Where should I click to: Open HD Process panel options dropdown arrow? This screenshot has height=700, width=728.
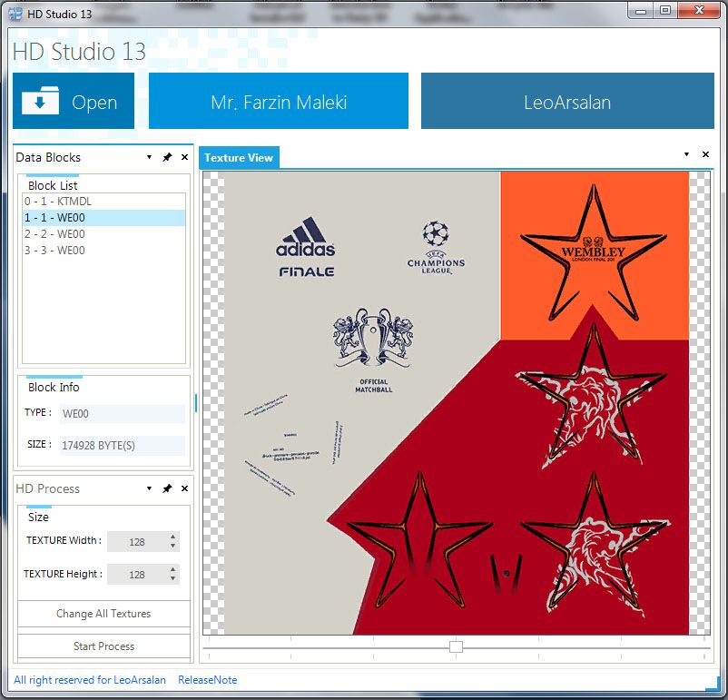[x=149, y=488]
